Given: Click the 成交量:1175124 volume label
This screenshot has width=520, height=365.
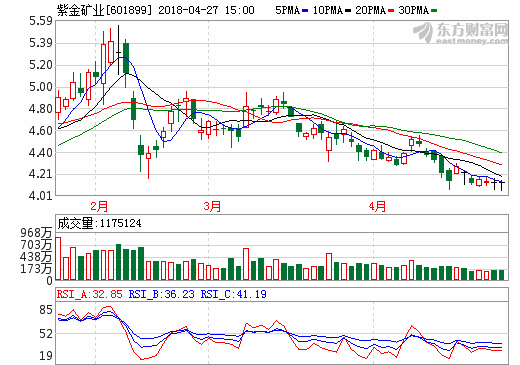Looking at the screenshot, I should 99,223.
